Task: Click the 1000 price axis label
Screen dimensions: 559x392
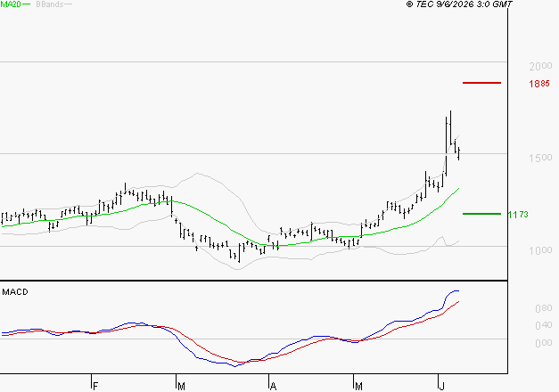Action: tap(540, 250)
